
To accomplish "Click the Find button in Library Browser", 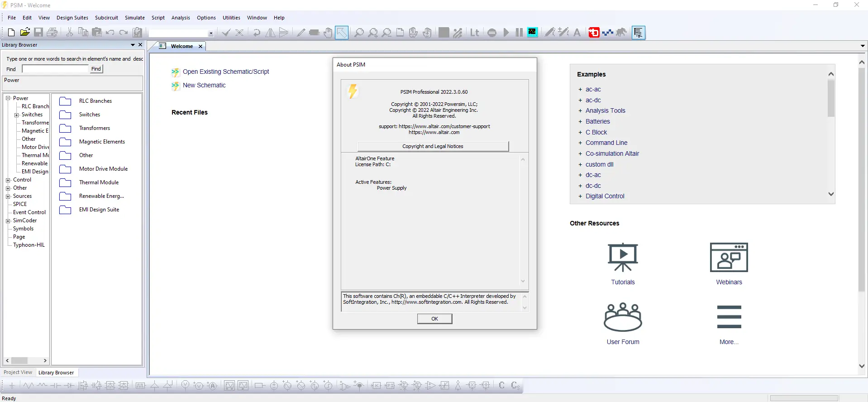I will click(x=96, y=69).
